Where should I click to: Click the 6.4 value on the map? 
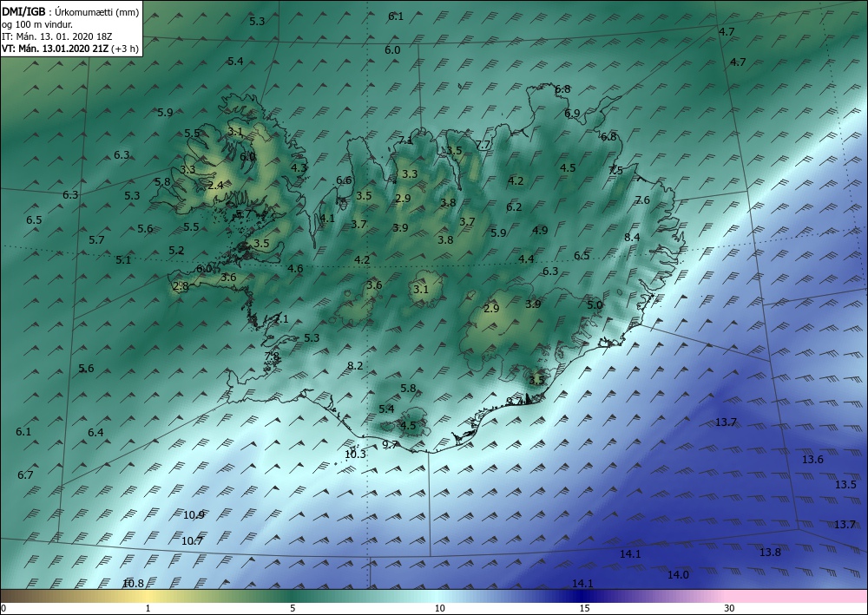click(x=95, y=433)
